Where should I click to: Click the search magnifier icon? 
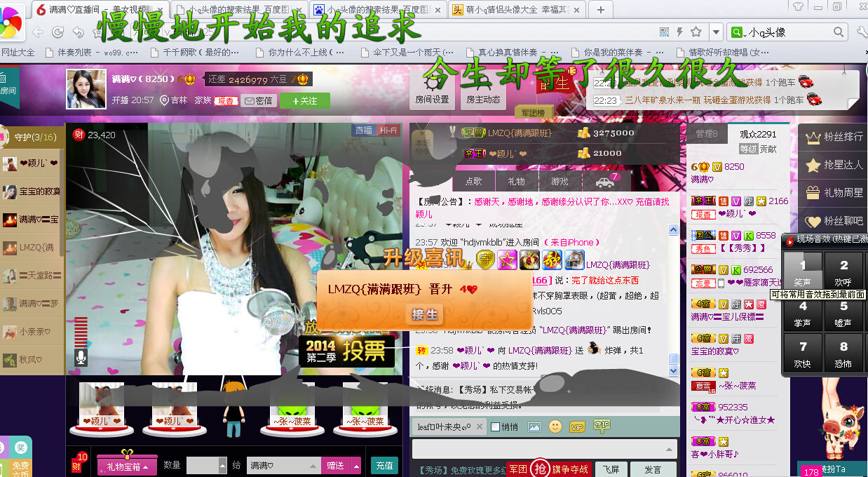[x=839, y=32]
